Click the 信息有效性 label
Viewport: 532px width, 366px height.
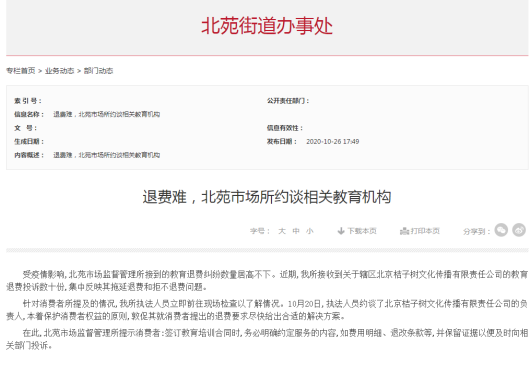tap(285, 128)
